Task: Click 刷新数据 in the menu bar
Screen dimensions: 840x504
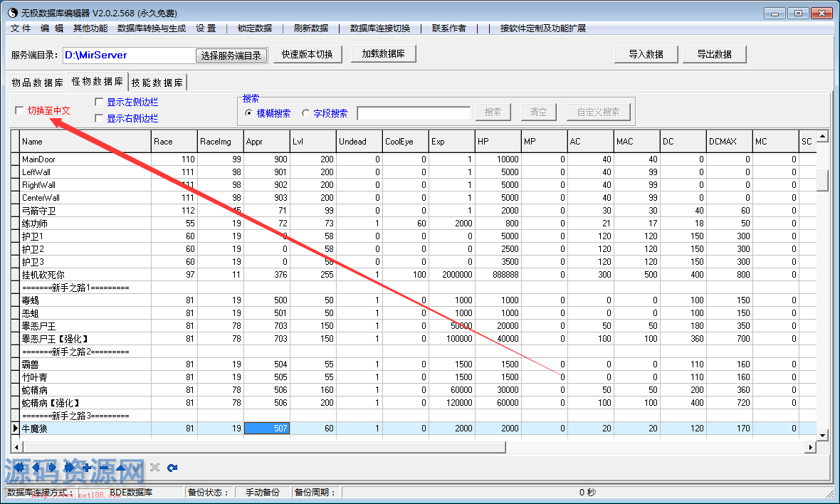Action: pyautogui.click(x=310, y=28)
